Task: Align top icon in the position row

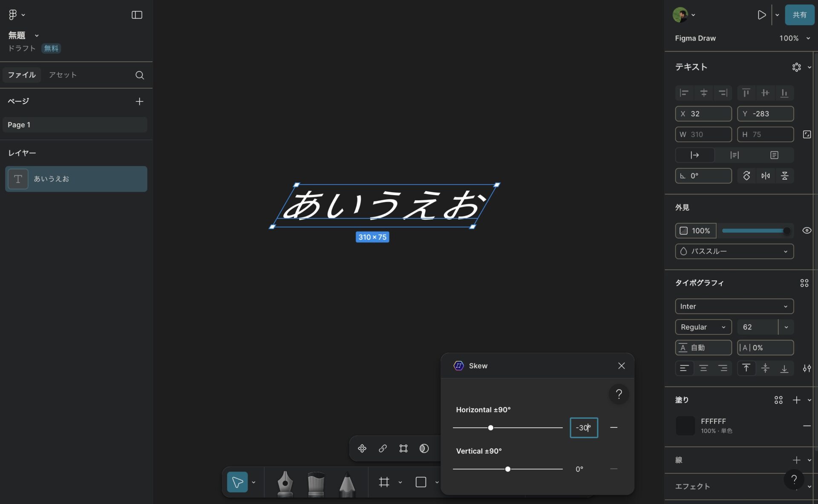Action: click(x=746, y=93)
